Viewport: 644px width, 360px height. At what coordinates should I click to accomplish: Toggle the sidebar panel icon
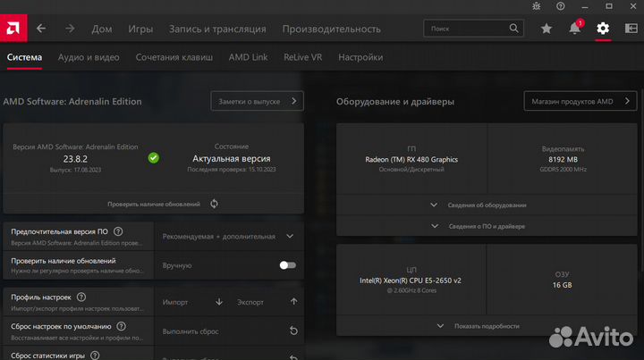631,29
